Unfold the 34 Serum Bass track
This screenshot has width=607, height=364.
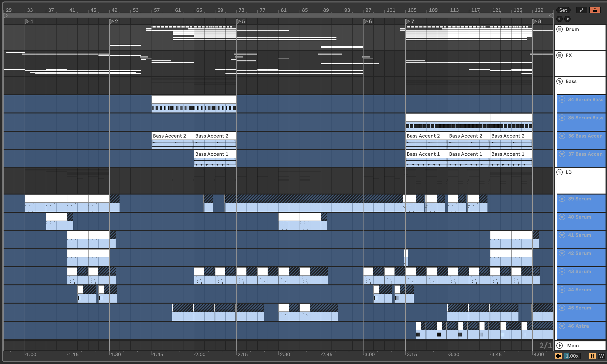(562, 99)
